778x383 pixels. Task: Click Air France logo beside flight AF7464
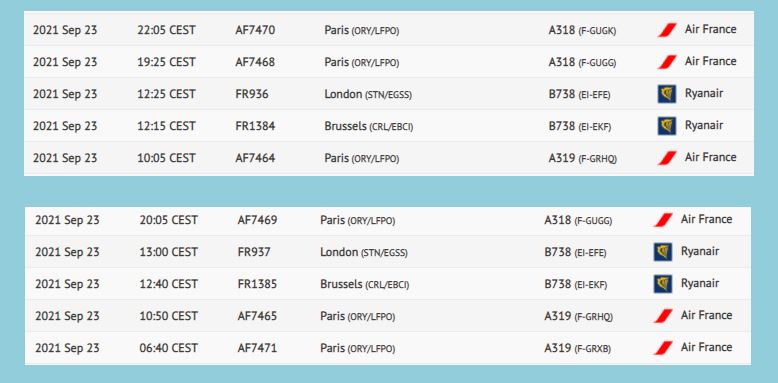click(667, 158)
